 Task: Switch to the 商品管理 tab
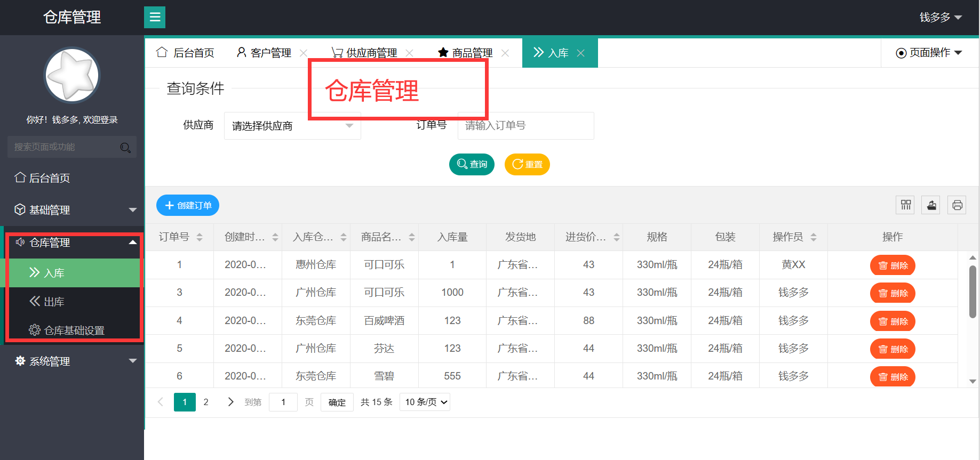[x=465, y=53]
